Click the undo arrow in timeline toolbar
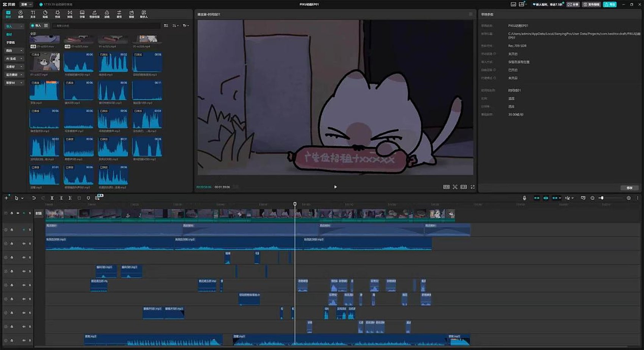Viewport: 644px width, 350px height. [34, 198]
